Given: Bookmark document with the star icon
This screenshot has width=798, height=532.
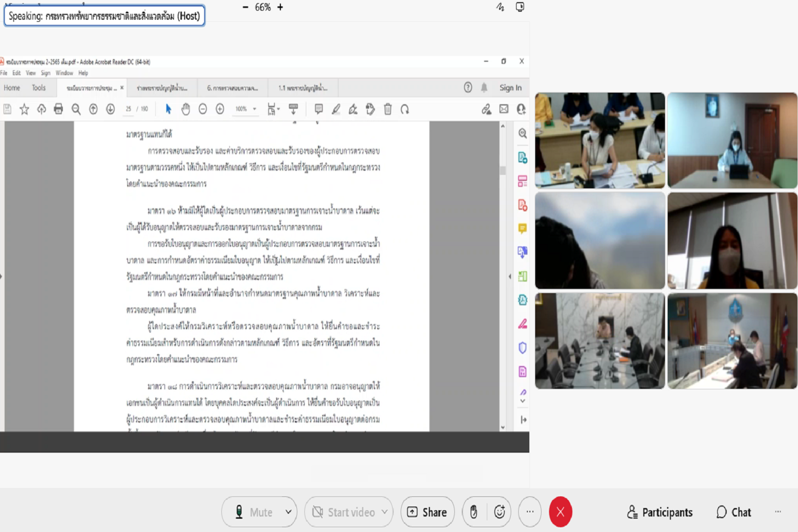Looking at the screenshot, I should [x=24, y=109].
